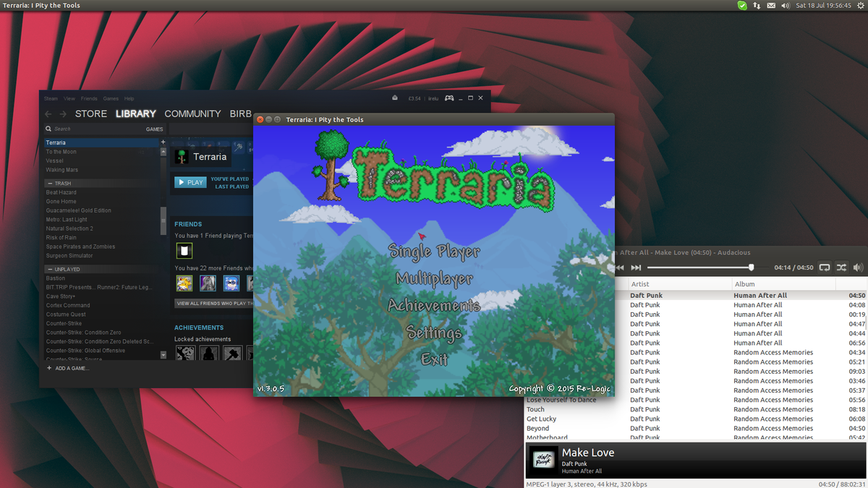868x488 pixels.
Task: Open the blue squid friend avatar
Action: [231, 283]
